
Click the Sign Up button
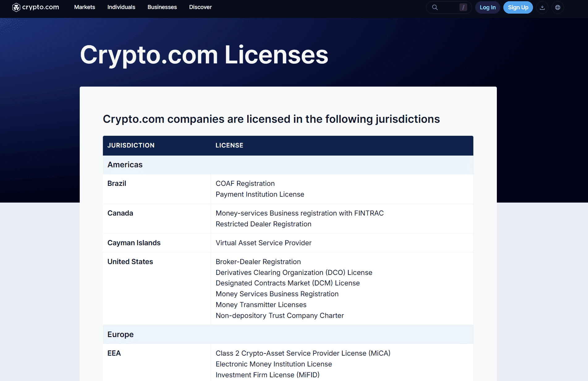[518, 7]
